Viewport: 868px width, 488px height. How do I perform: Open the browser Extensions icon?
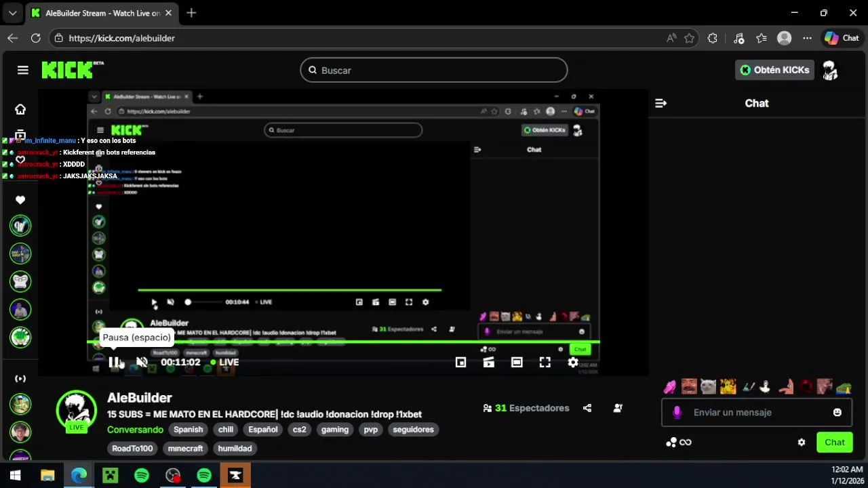[712, 38]
